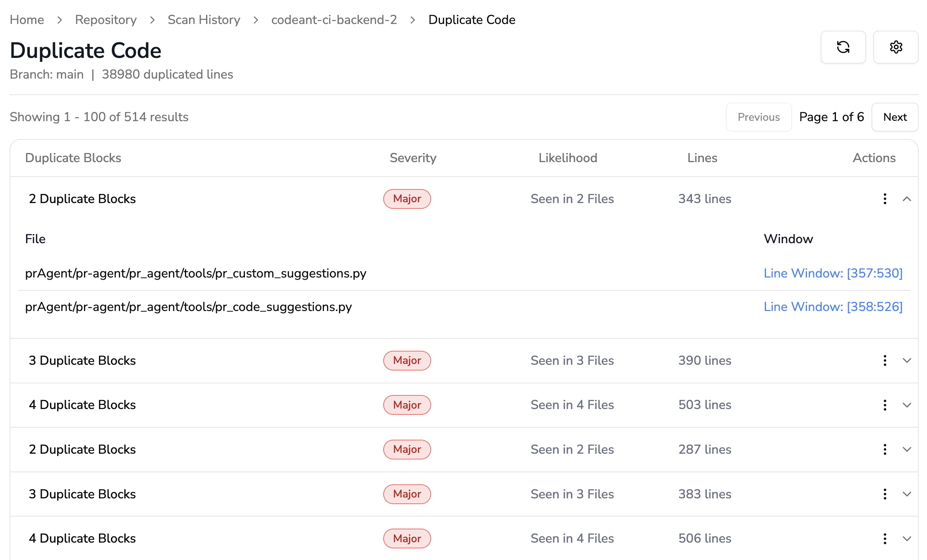Navigate to Home breadcrumb
This screenshot has width=927, height=560.
click(26, 19)
